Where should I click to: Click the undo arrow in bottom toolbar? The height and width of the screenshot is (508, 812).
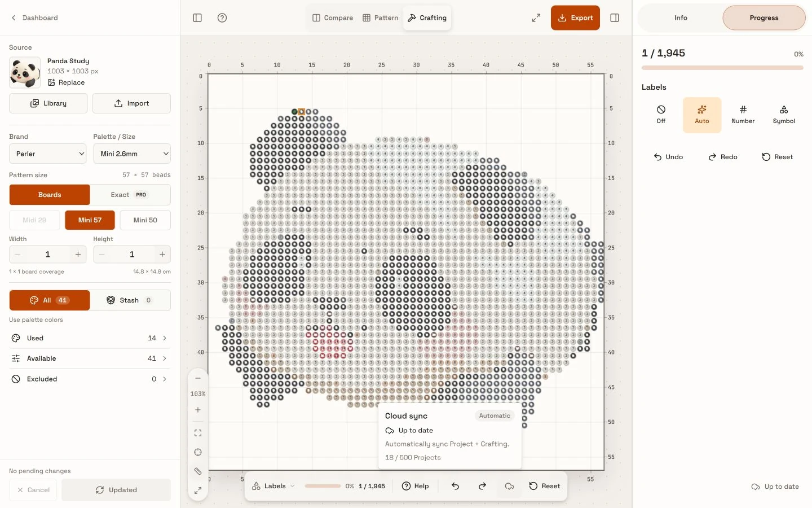(455, 486)
